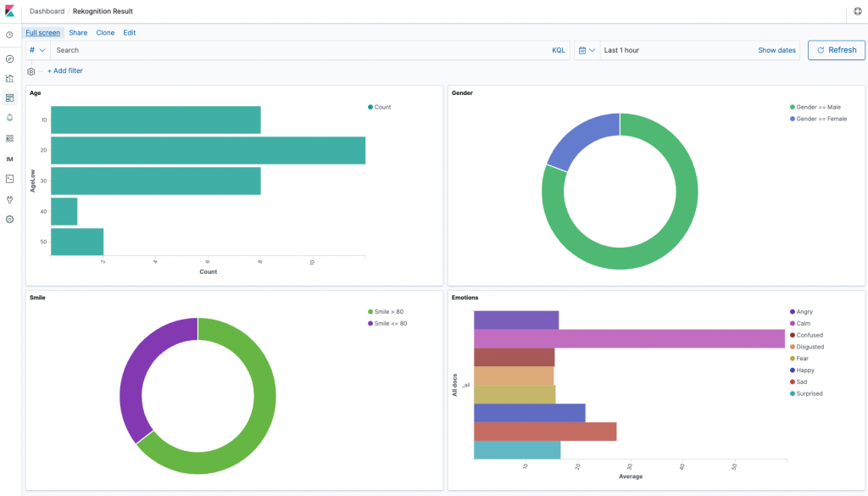
Task: Open filter settings gear next to Add filter
Action: click(x=31, y=70)
